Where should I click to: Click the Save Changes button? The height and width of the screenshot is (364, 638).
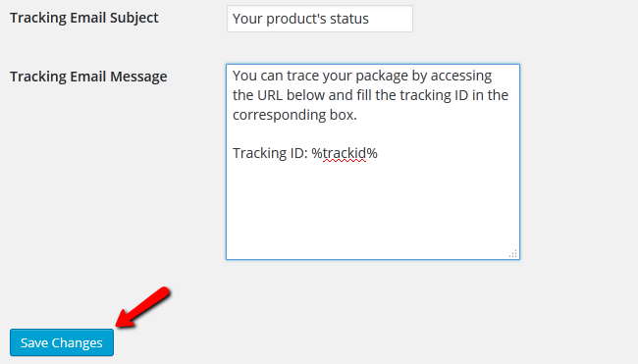[x=62, y=342]
